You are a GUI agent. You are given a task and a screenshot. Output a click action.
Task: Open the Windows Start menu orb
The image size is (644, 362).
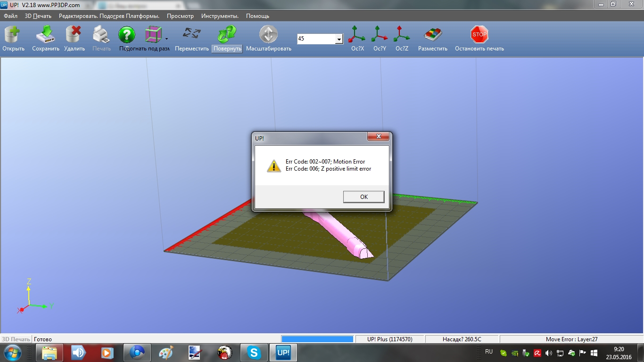pyautogui.click(x=11, y=353)
